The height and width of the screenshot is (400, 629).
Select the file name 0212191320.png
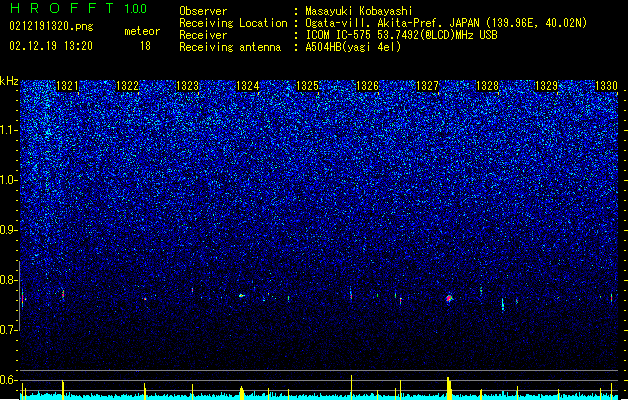click(x=51, y=26)
